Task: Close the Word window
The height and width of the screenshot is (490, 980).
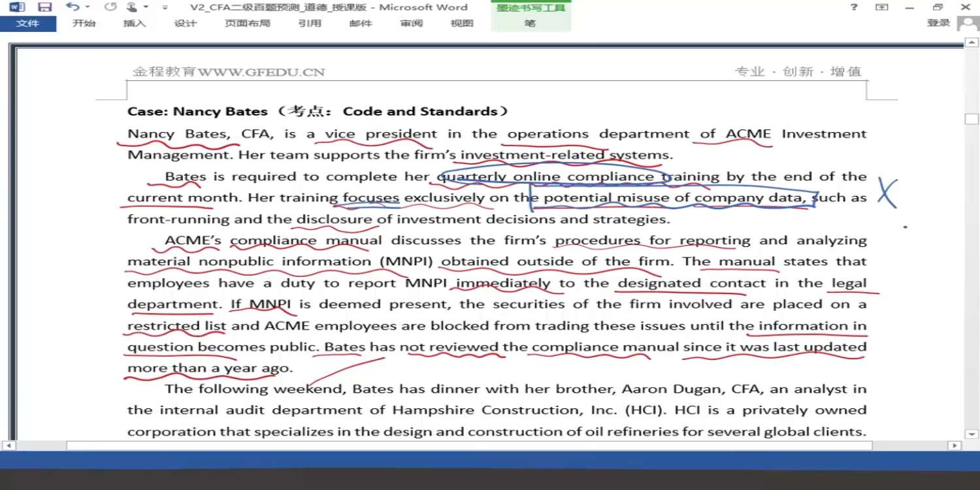Action: (x=966, y=7)
